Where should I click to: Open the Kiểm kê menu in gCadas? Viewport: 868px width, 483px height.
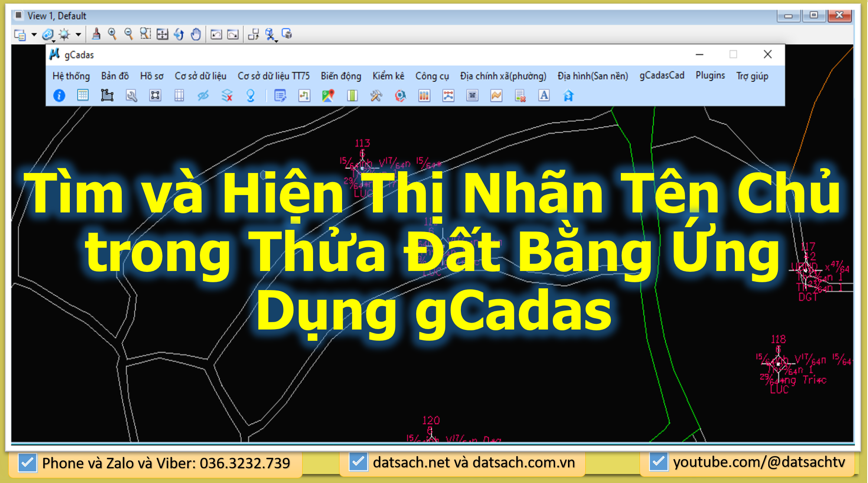click(388, 75)
